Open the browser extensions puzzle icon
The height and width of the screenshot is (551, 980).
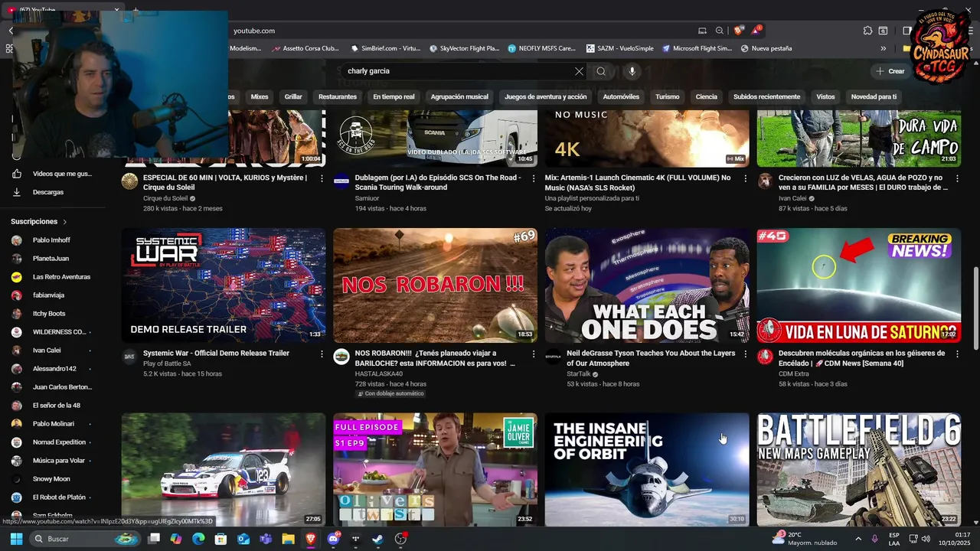click(867, 31)
